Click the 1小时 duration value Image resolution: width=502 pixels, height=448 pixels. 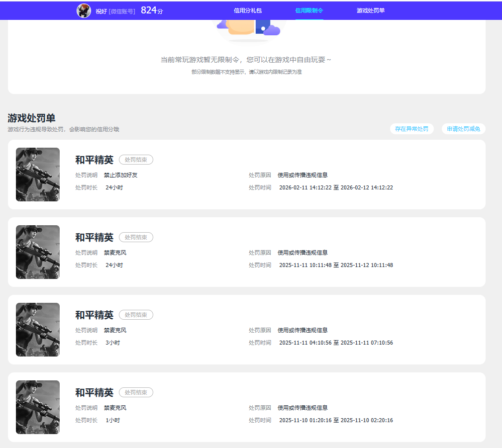pyautogui.click(x=113, y=420)
